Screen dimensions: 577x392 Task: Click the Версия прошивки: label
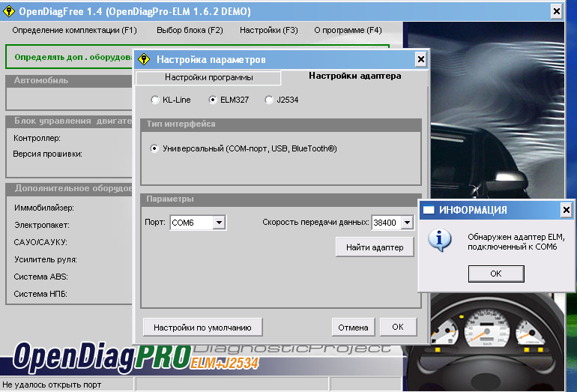coord(47,154)
